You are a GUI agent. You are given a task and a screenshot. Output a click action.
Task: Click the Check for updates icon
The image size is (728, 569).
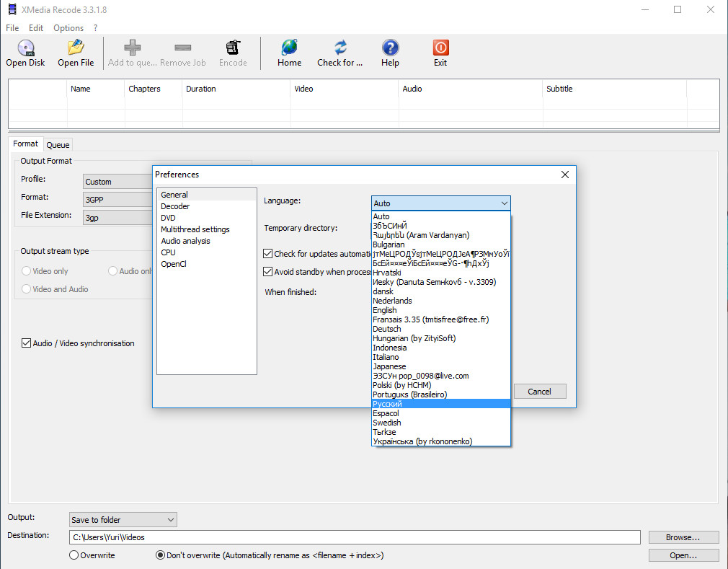click(x=340, y=48)
